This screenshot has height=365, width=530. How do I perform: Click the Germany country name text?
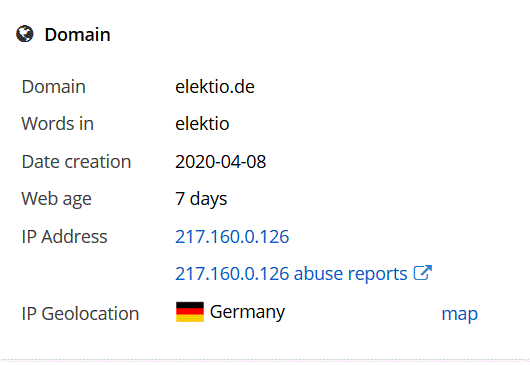(247, 312)
